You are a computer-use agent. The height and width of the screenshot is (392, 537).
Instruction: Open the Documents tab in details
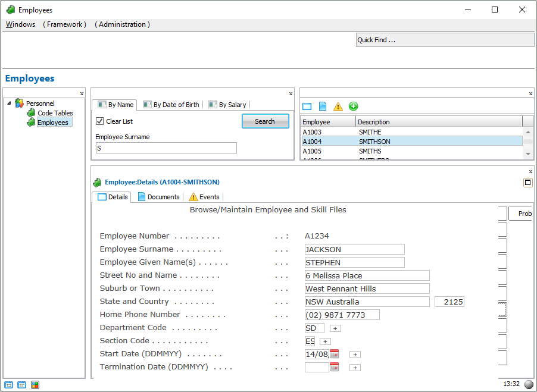pyautogui.click(x=158, y=197)
